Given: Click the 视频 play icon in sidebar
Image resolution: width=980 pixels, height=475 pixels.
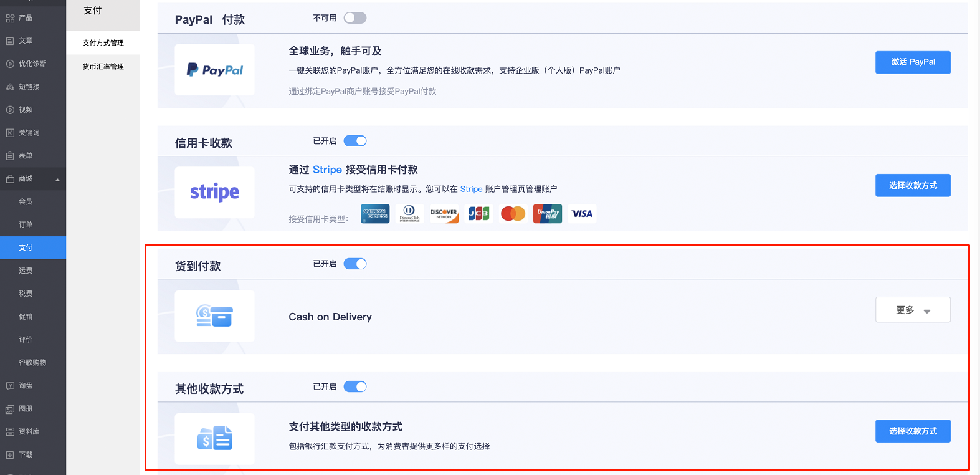Looking at the screenshot, I should [10, 110].
